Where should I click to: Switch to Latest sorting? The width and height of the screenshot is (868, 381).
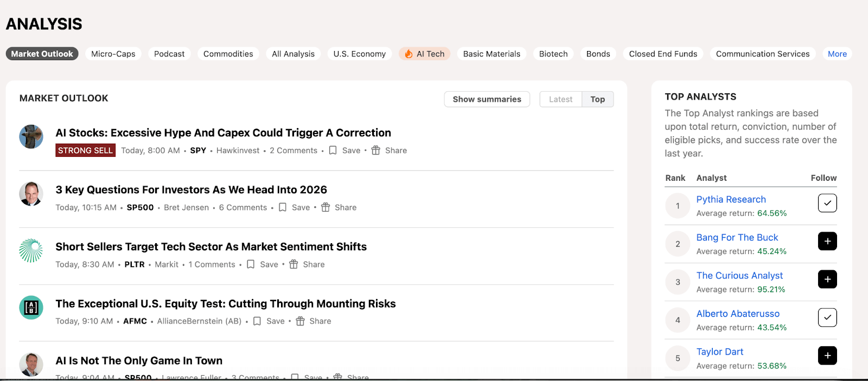point(560,99)
